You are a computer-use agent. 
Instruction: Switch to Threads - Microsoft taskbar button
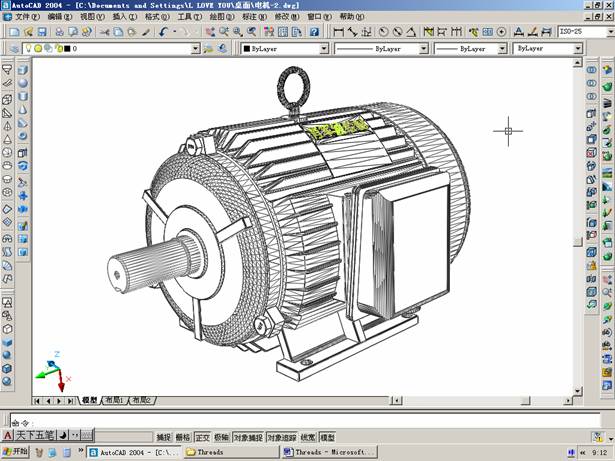point(330,452)
